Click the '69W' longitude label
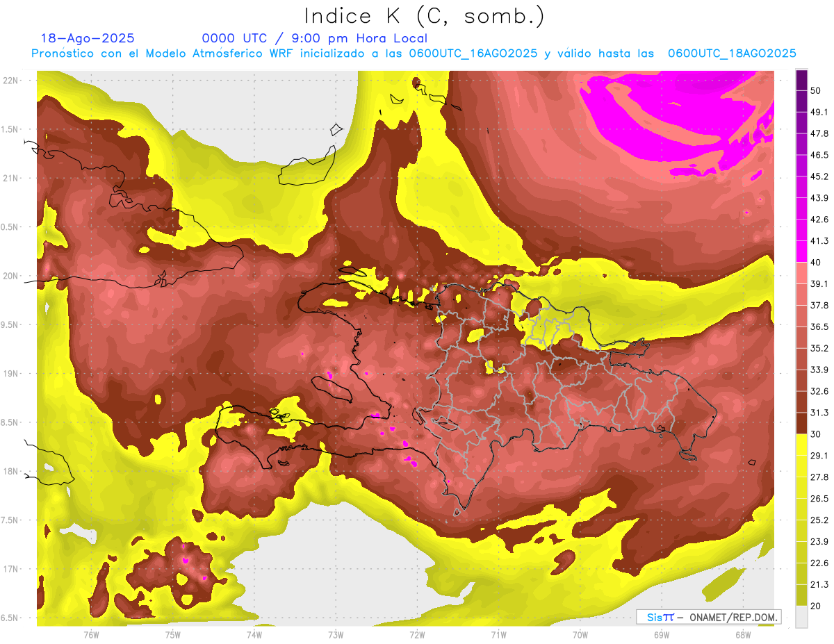This screenshot has width=834, height=644. coord(662,634)
